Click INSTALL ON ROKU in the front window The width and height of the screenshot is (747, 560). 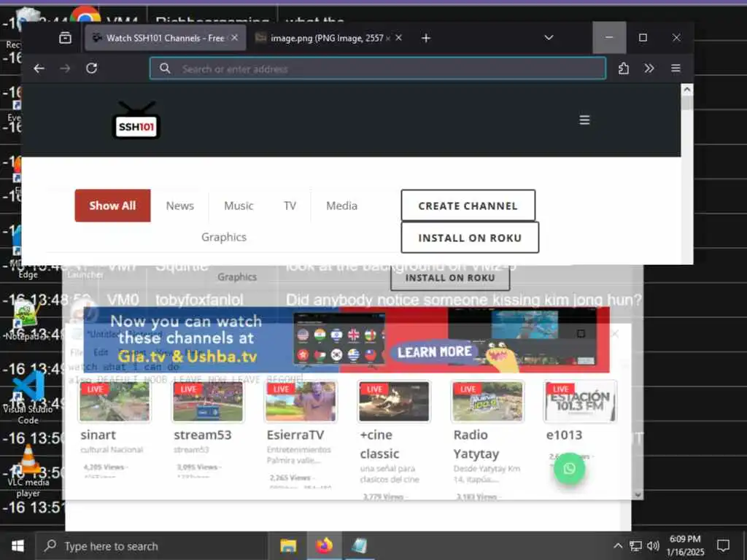pos(470,238)
